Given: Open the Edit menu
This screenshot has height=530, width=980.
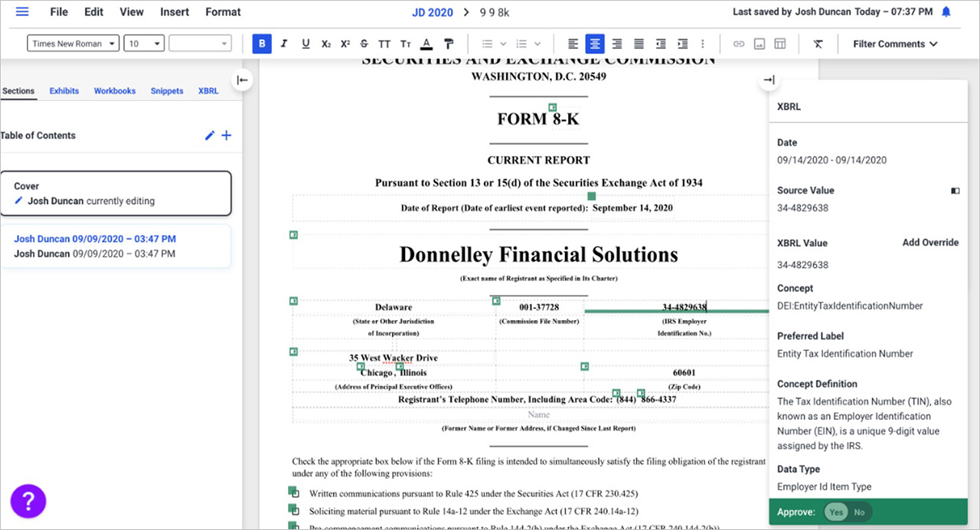Looking at the screenshot, I should coord(93,12).
